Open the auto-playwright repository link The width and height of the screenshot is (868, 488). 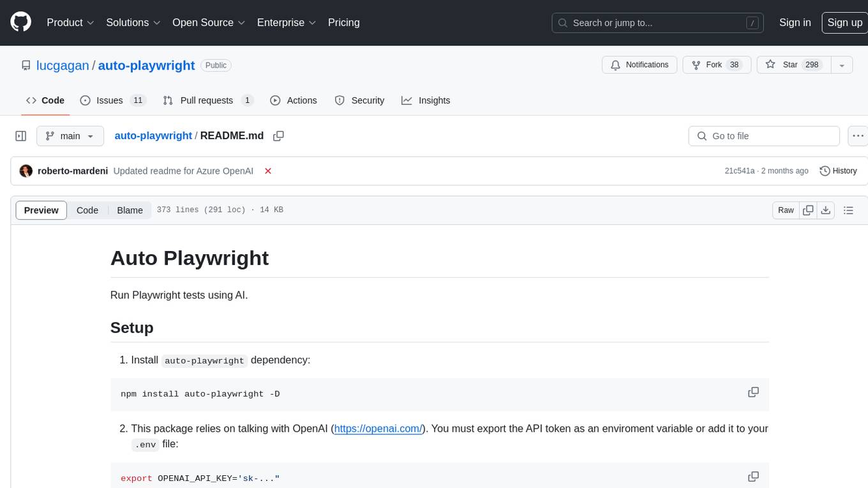(146, 65)
